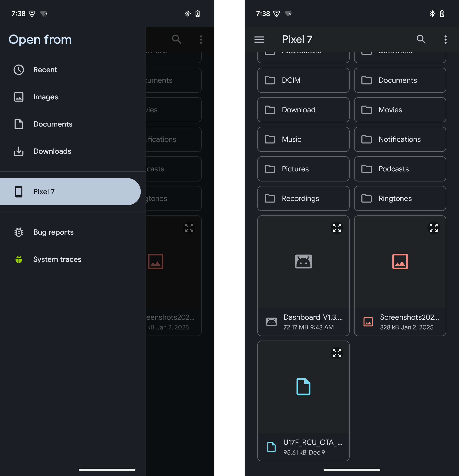
Task: Click the folder icon on the DCIM tile
Action: point(270,80)
